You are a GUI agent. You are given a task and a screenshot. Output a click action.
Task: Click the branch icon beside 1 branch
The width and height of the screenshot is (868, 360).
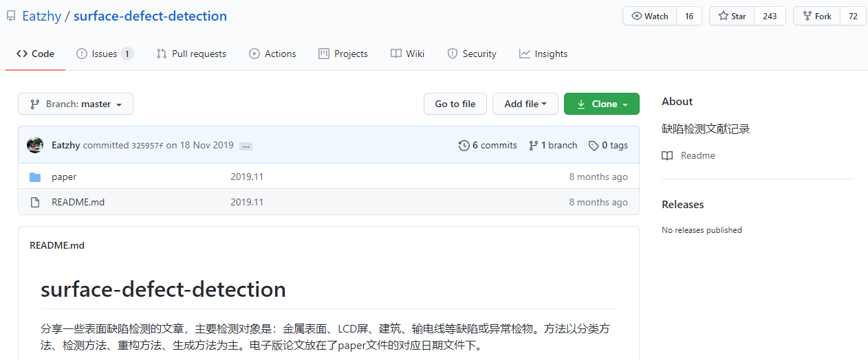click(533, 145)
